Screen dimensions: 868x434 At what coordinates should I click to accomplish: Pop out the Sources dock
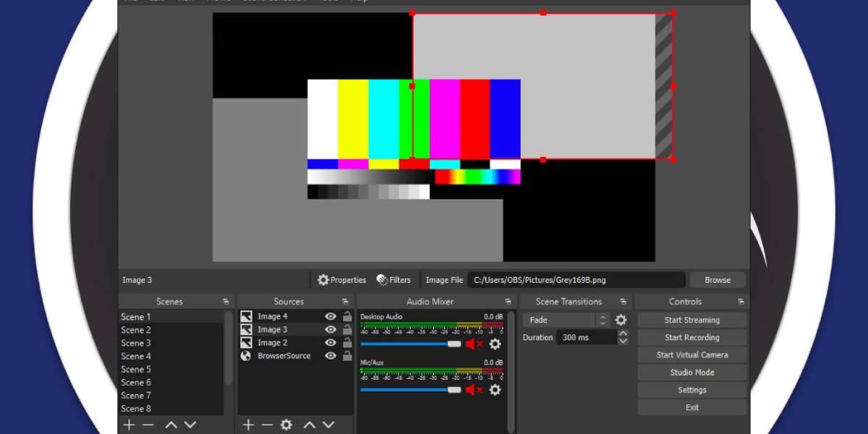[345, 302]
